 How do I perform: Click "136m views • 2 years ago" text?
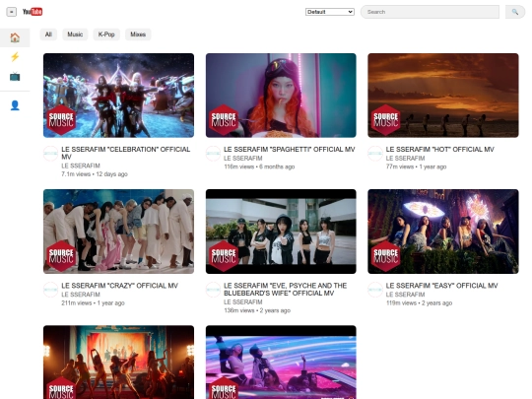click(257, 310)
